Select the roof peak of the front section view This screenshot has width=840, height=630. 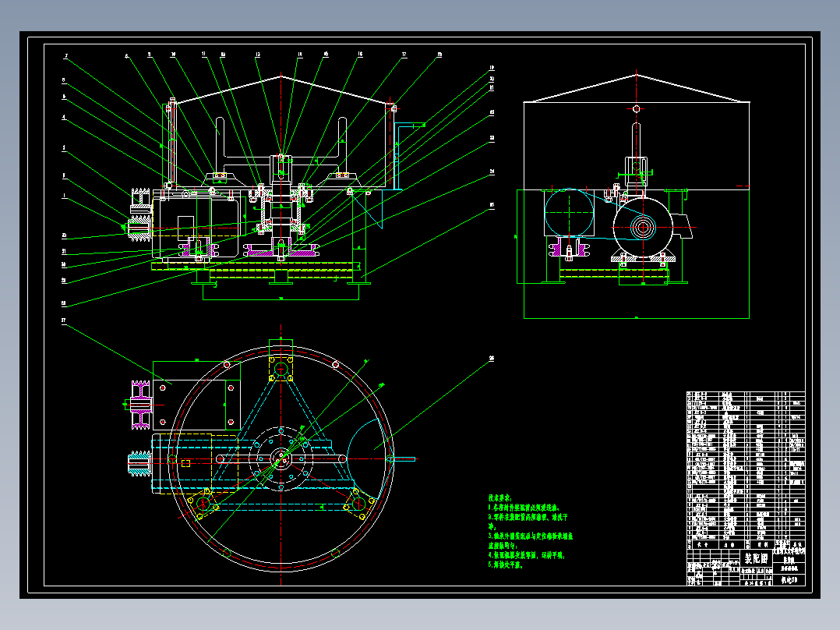pos(281,76)
